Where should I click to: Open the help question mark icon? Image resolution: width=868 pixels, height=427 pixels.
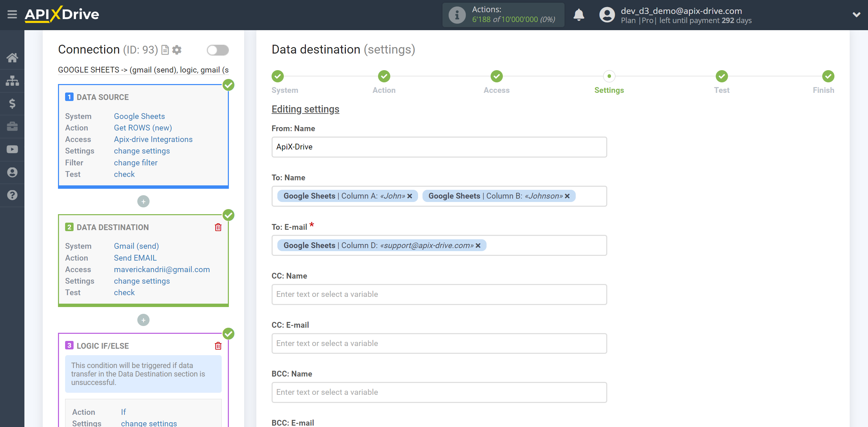coord(12,195)
